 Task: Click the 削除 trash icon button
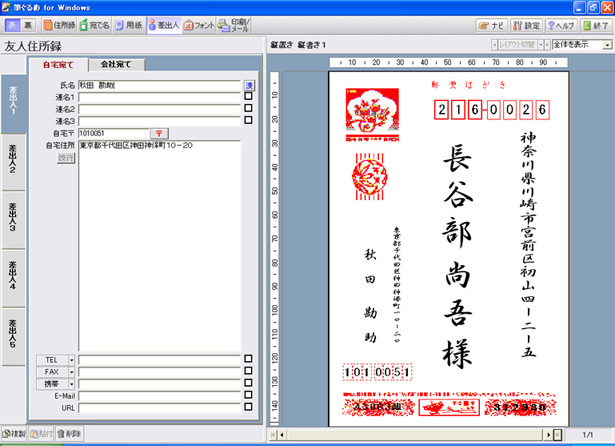[x=70, y=435]
